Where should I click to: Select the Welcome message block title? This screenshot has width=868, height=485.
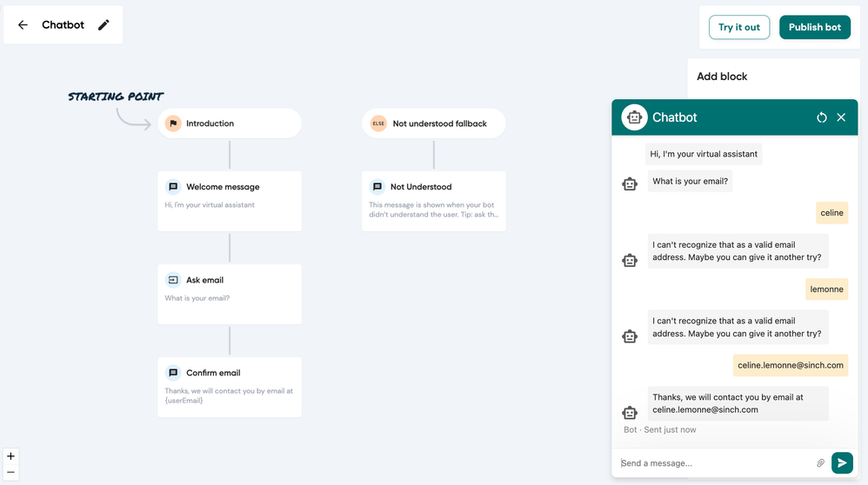pyautogui.click(x=223, y=187)
